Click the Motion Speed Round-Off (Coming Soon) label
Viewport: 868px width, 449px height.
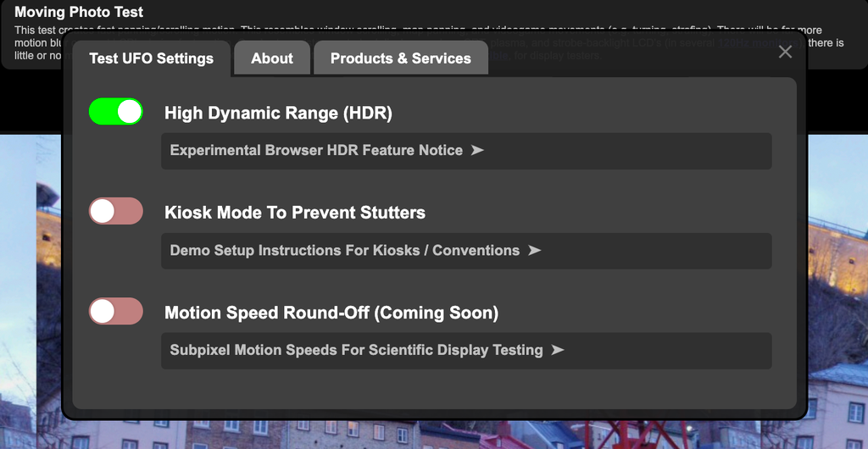click(x=331, y=313)
